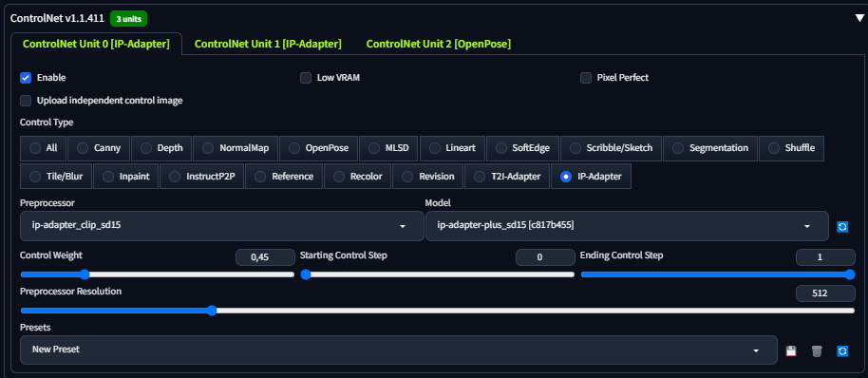Click the Starting Control Step slider

click(437, 274)
